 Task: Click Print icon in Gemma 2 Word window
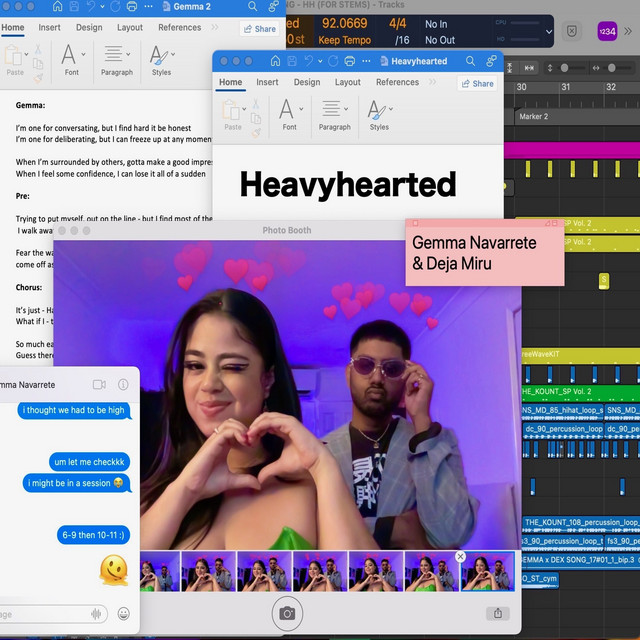coord(131,6)
